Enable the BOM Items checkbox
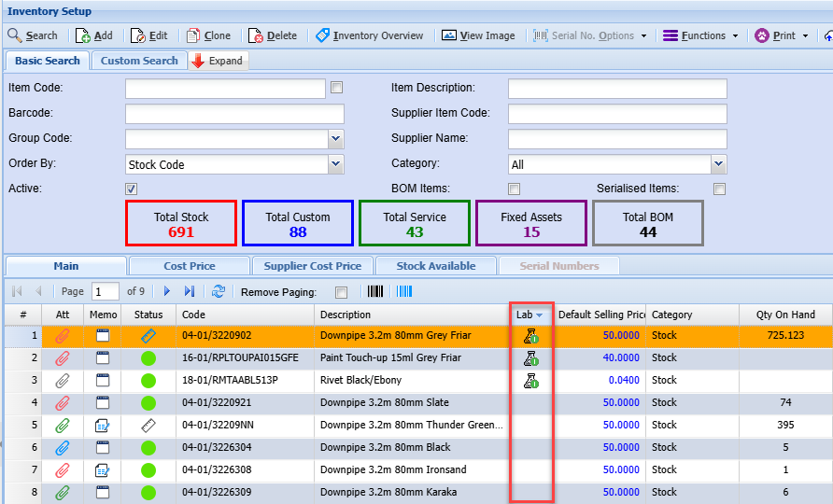Image resolution: width=833 pixels, height=504 pixels. tap(514, 189)
